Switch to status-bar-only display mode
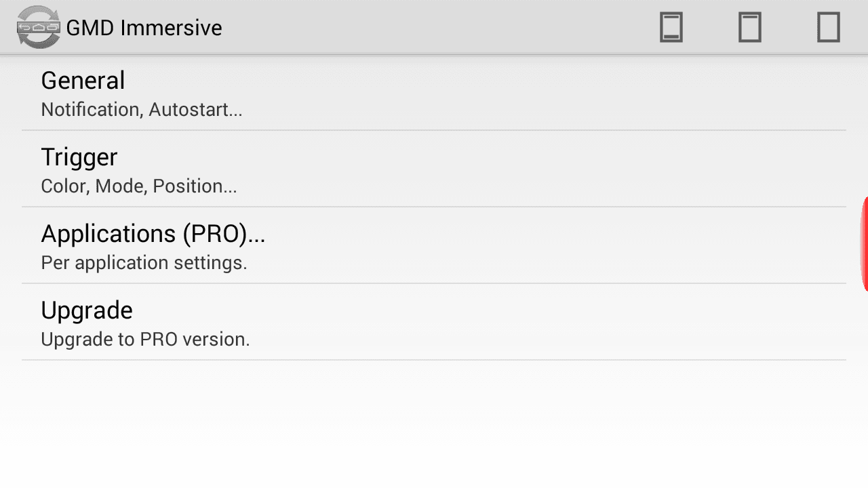This screenshot has width=868, height=488. pos(750,28)
